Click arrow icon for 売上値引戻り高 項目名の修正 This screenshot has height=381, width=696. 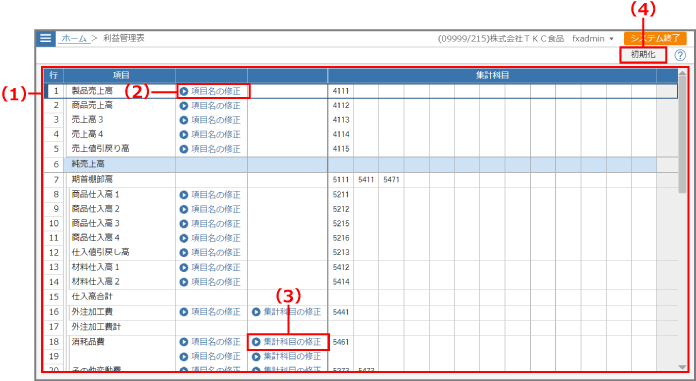pyautogui.click(x=184, y=149)
